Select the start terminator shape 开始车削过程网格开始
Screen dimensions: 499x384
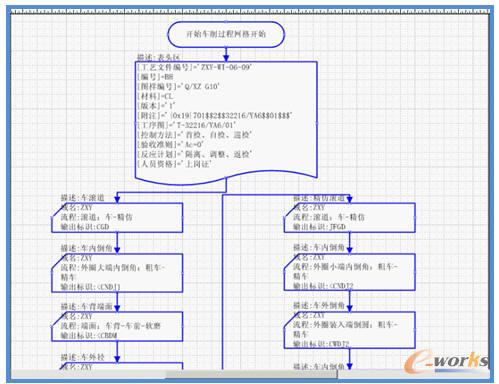226,34
